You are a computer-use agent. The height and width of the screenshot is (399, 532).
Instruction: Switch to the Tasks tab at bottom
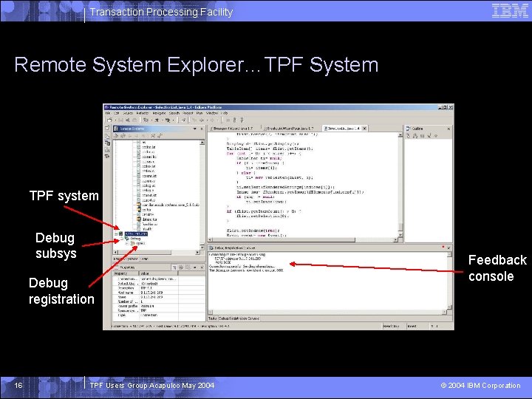coord(212,318)
